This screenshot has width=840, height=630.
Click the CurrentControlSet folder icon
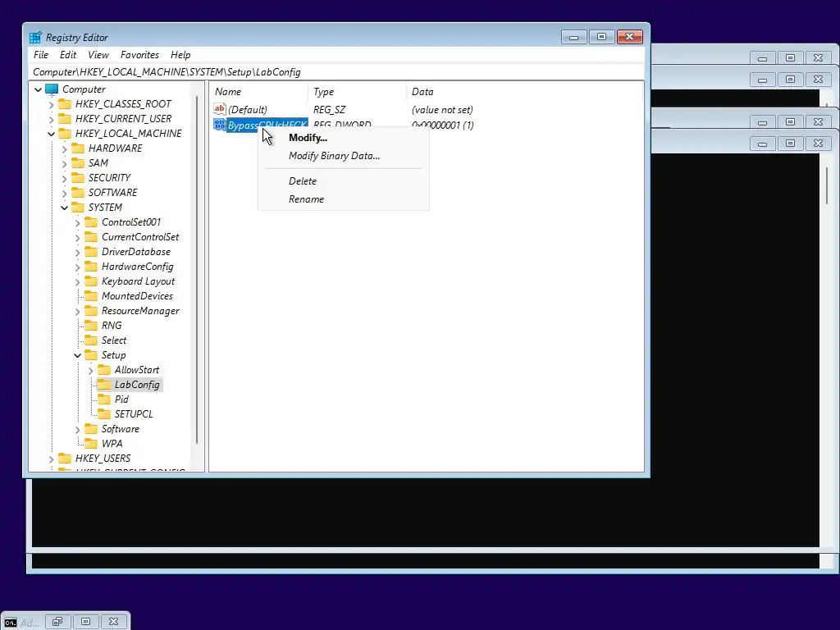click(x=92, y=237)
